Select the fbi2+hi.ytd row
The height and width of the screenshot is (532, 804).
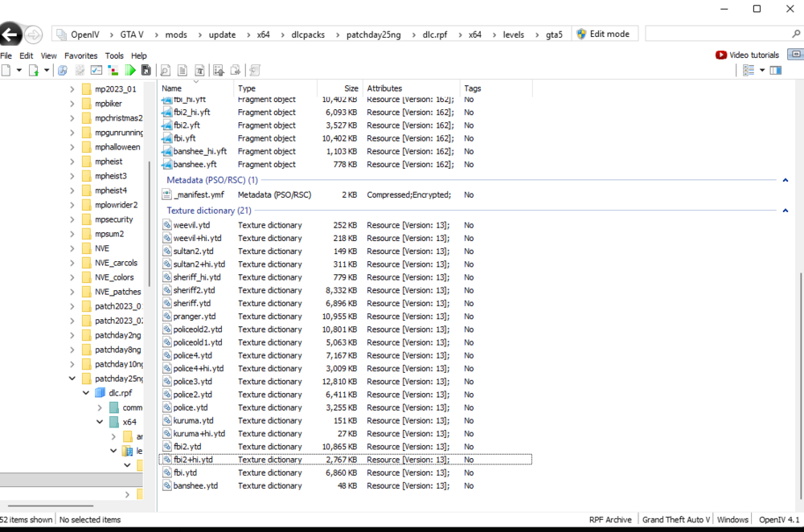coord(346,460)
